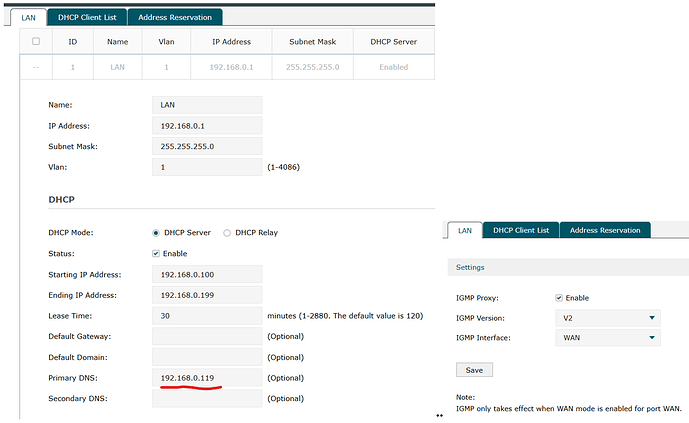The image size is (689, 423).
Task: Click the Name input field
Action: pos(207,105)
